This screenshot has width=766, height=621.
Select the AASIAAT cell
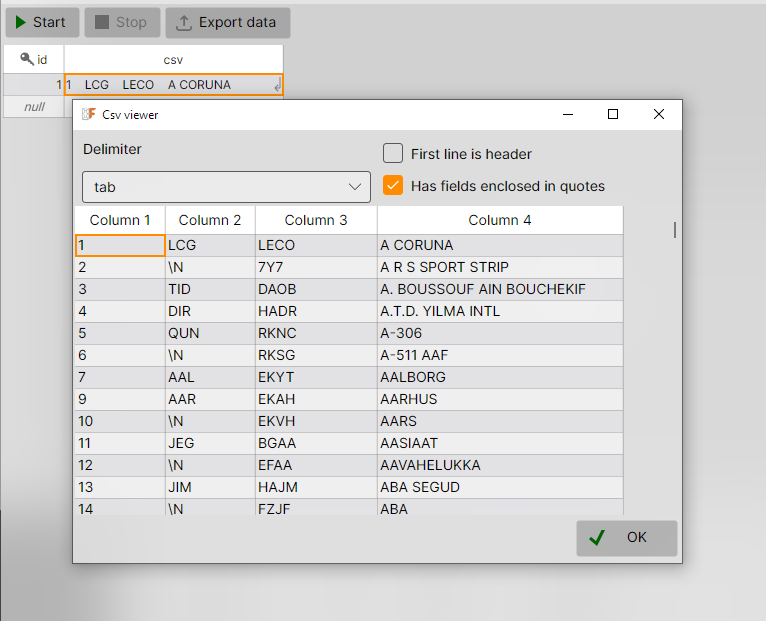tap(500, 443)
